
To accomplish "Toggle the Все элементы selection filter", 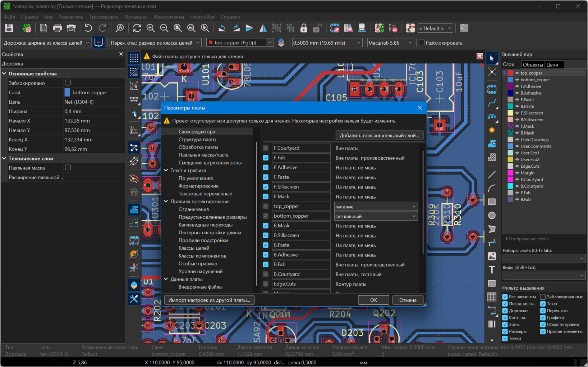I will pos(505,297).
